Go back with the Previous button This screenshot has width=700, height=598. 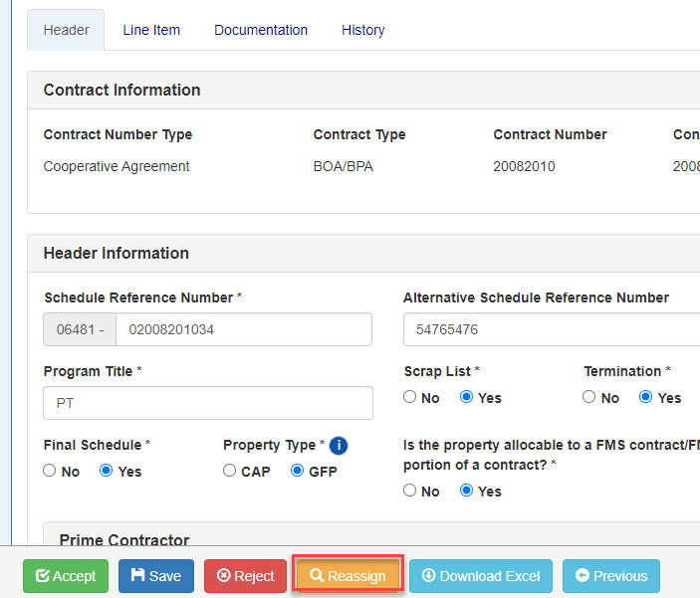[610, 576]
